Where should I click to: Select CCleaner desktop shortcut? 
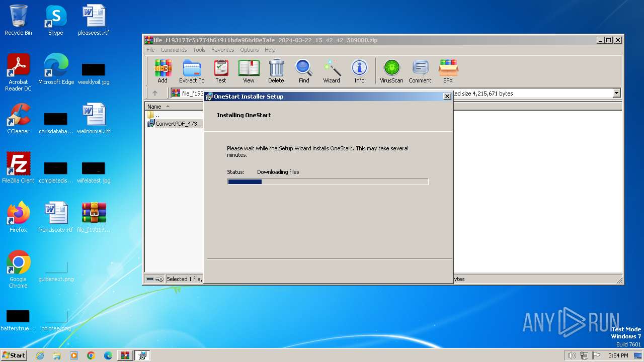pyautogui.click(x=18, y=119)
